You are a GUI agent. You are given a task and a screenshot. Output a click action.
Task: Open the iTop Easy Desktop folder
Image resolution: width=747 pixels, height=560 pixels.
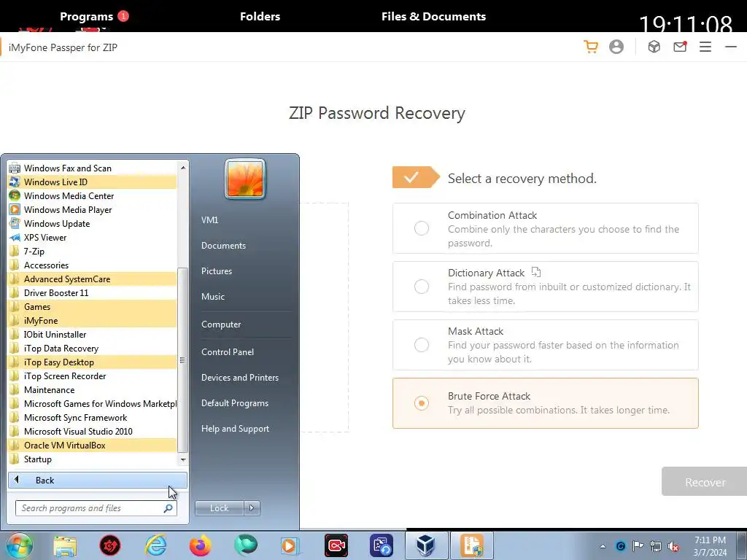tap(93, 362)
